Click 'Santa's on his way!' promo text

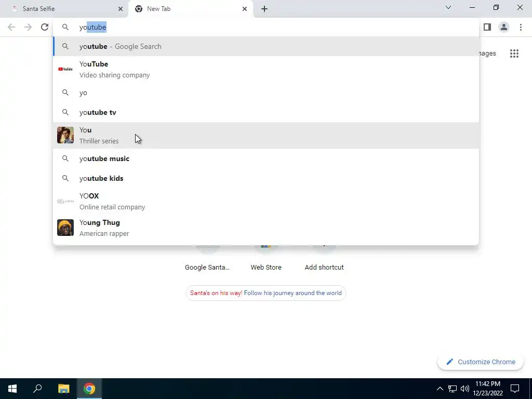click(x=216, y=293)
